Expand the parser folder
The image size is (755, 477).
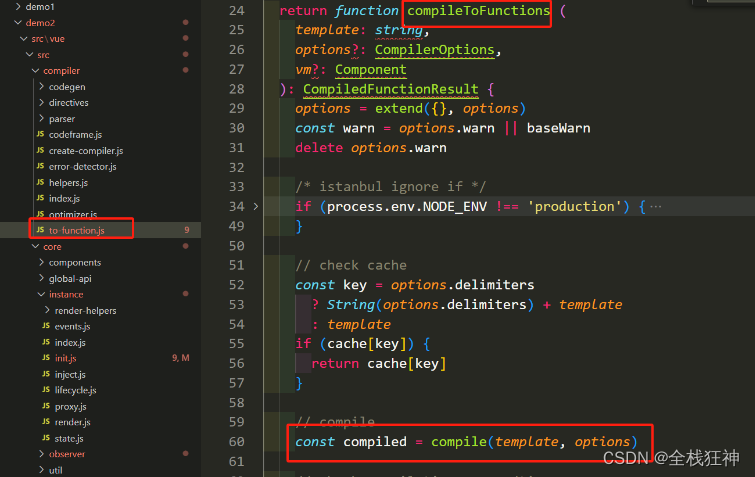pyautogui.click(x=41, y=118)
